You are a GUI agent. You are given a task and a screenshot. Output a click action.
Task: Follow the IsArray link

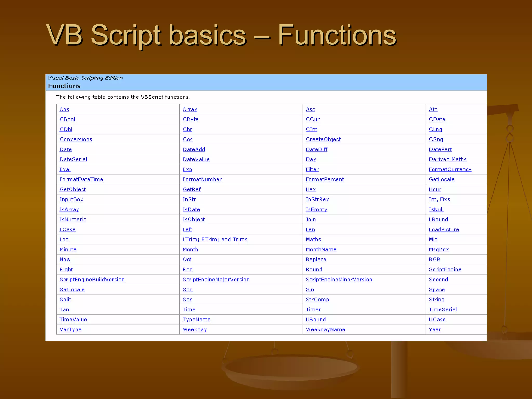click(x=69, y=209)
